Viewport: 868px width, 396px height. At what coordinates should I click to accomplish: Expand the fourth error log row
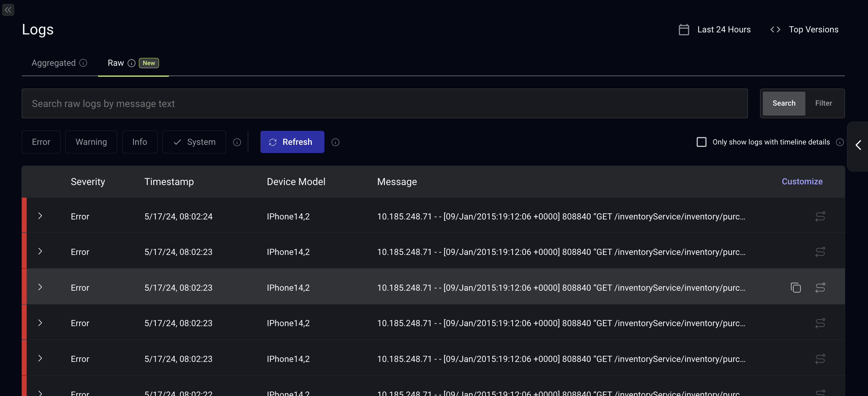tap(40, 323)
